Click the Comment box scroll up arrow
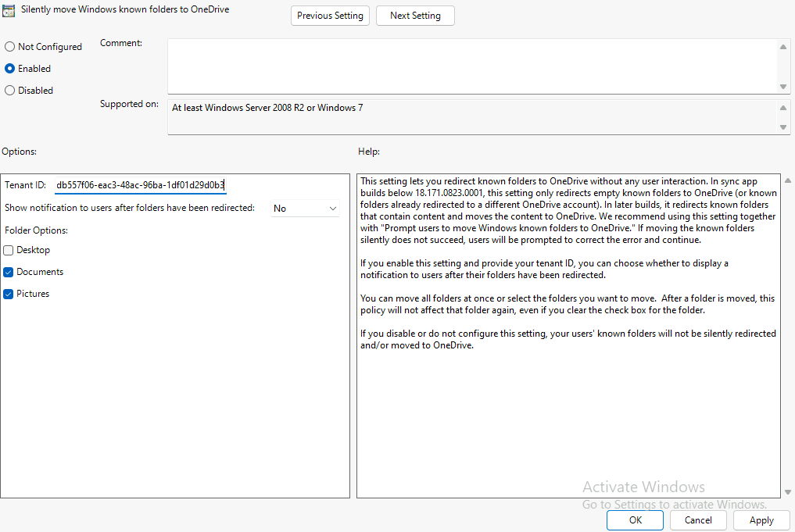795x532 pixels. click(783, 47)
